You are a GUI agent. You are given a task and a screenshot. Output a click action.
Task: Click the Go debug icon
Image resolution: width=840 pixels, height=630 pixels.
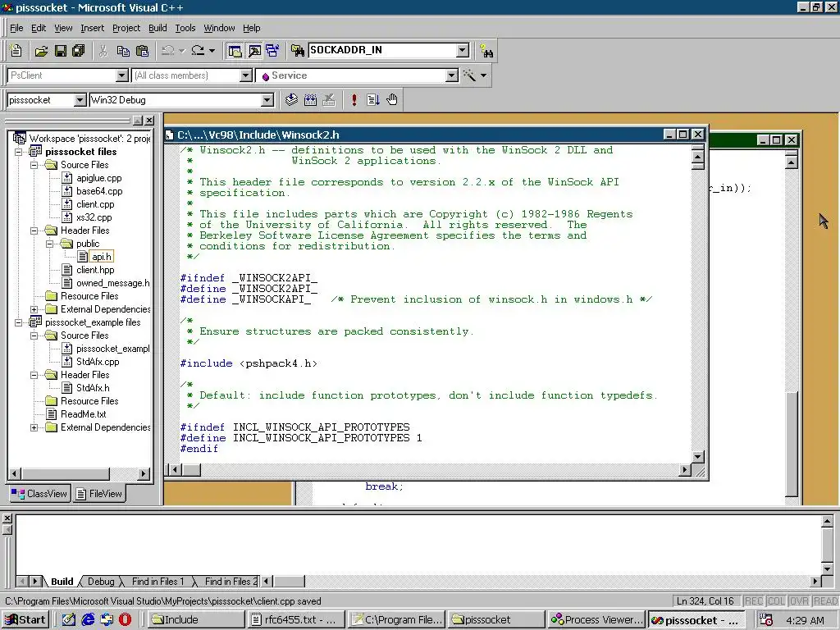(373, 99)
